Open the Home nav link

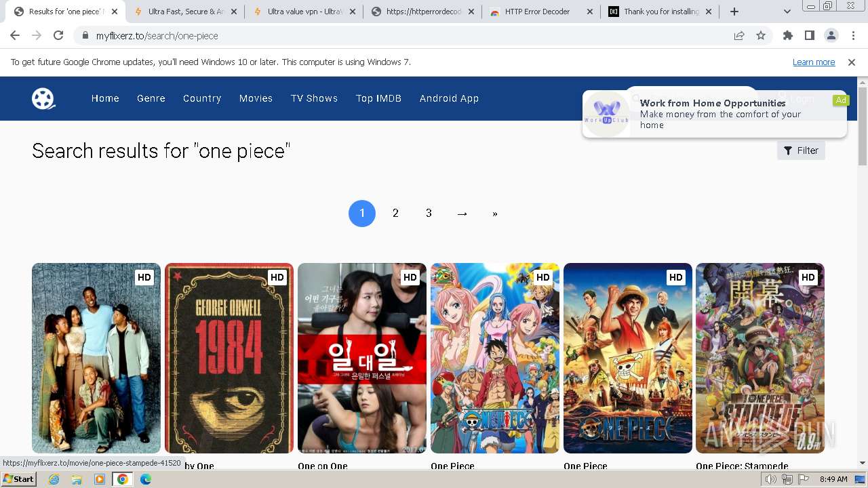(105, 98)
